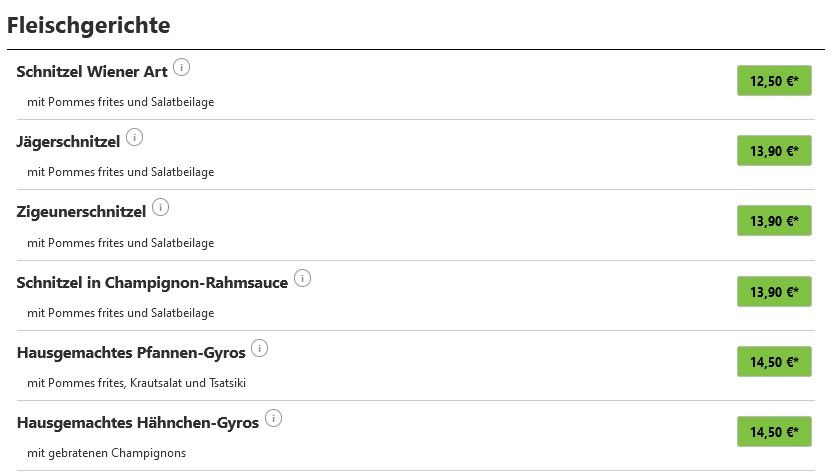Screen dimensions: 835x474
Task: Order Zigeunerschnitzel with its 13,90 € button
Action: 774,220
